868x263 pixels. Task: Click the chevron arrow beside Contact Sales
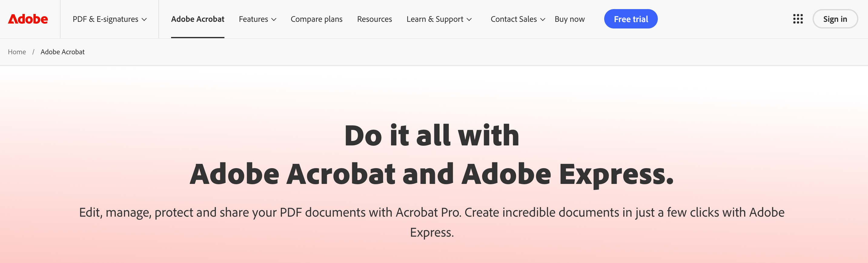(x=542, y=20)
